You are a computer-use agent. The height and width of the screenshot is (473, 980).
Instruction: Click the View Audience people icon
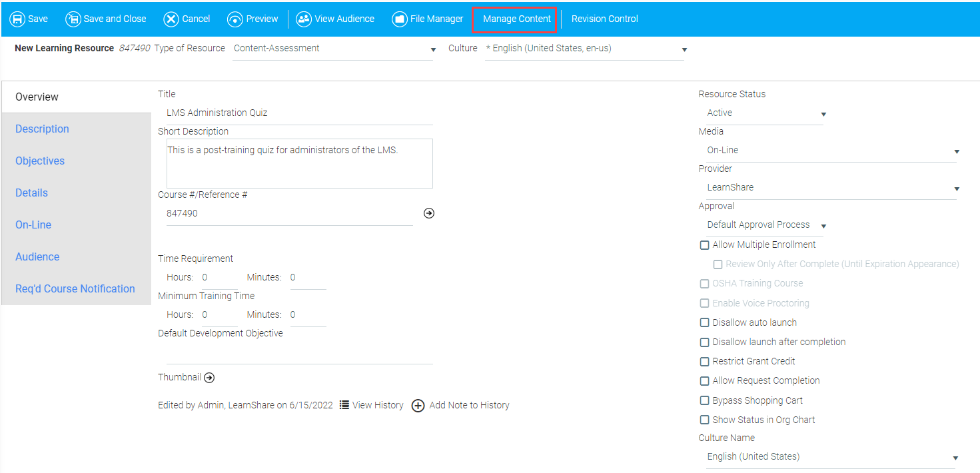304,19
